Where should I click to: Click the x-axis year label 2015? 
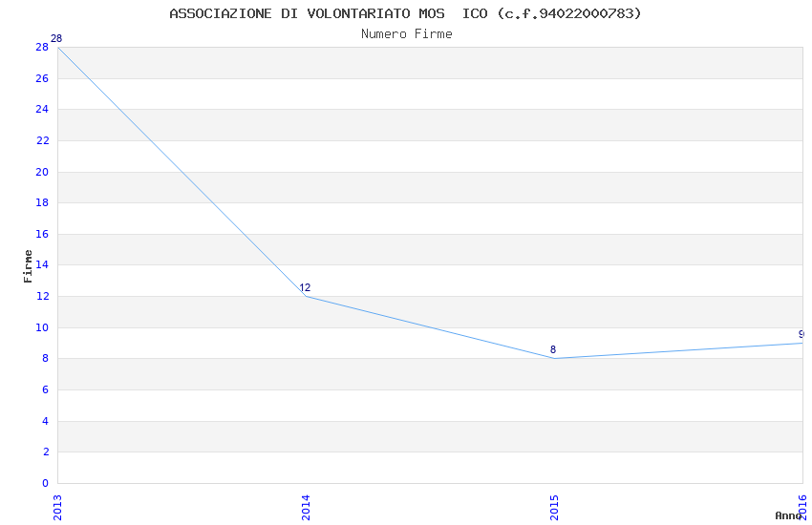pyautogui.click(x=555, y=508)
